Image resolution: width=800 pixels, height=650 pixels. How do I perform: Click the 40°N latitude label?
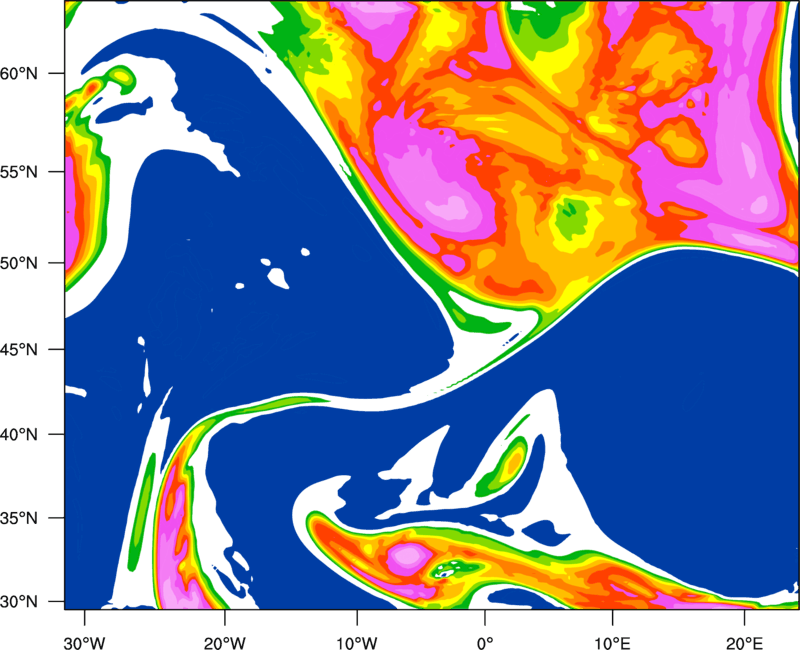click(x=20, y=434)
